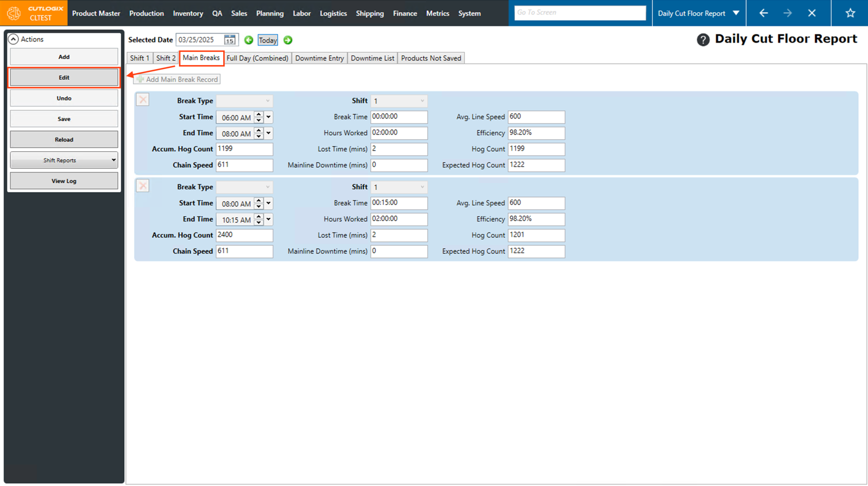Delete the first main break record

click(143, 100)
